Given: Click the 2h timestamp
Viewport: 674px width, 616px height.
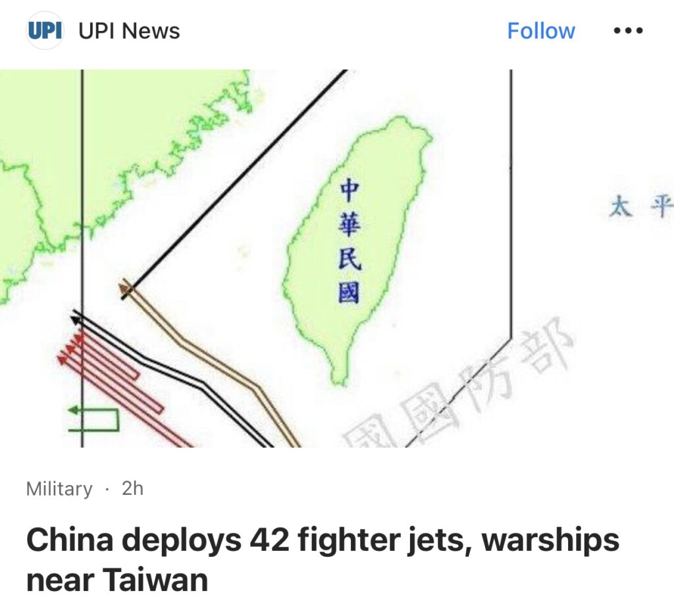Looking at the screenshot, I should (132, 488).
